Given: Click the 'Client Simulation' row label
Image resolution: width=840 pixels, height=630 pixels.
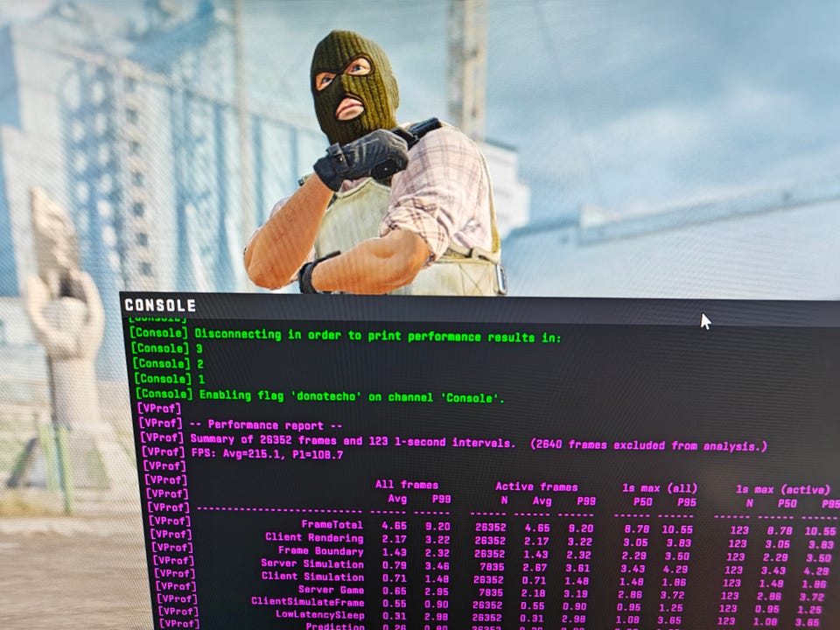Looking at the screenshot, I should click(313, 577).
